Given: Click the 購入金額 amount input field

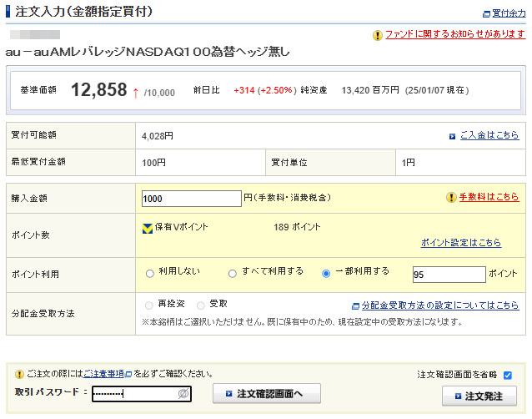Looking at the screenshot, I should (x=191, y=199).
